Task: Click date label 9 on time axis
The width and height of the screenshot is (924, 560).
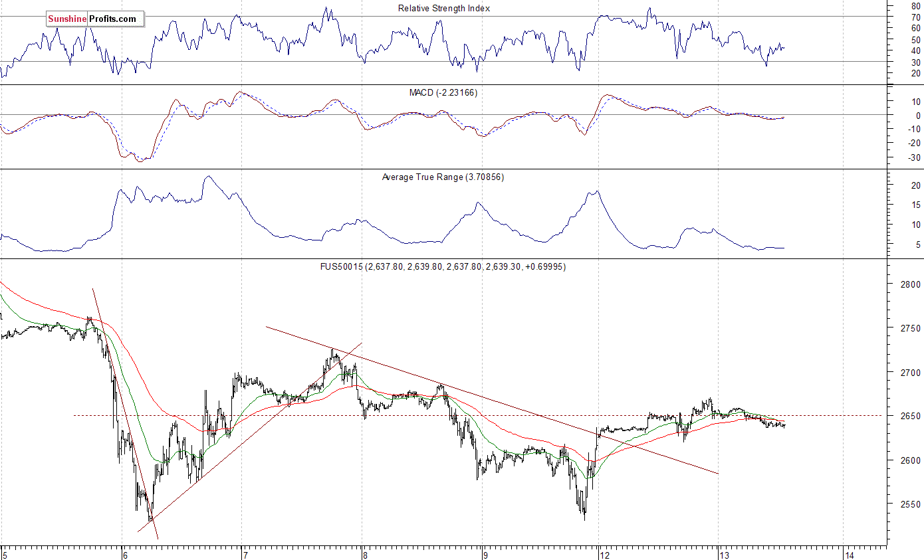Action: click(x=485, y=555)
